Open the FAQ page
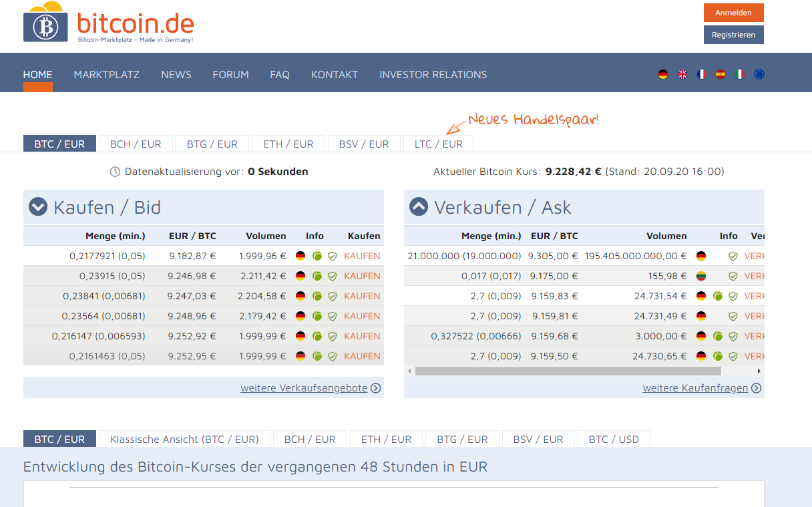 280,74
